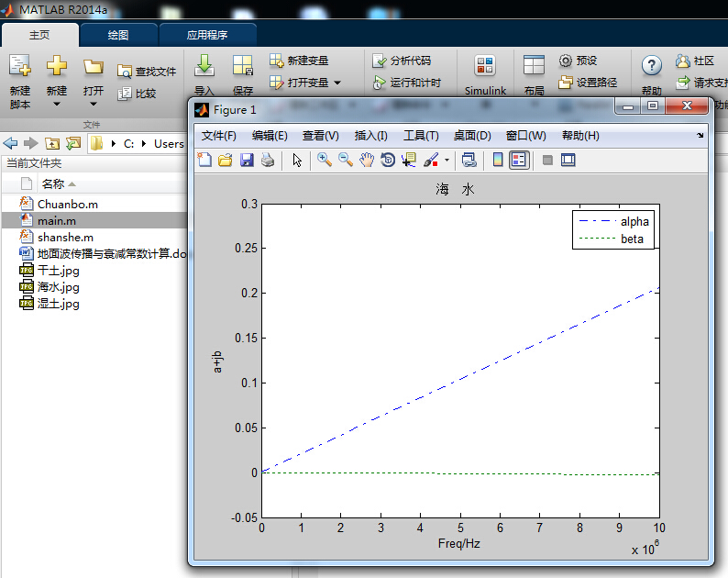
Task: Go forward in folder history arrow
Action: [30, 143]
